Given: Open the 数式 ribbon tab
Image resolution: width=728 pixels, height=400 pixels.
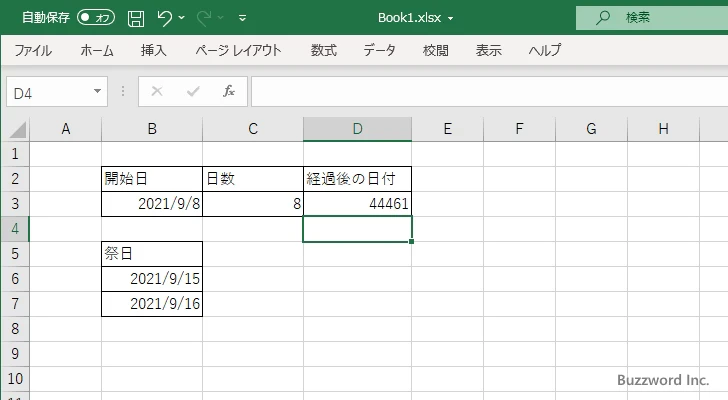Looking at the screenshot, I should click(x=324, y=50).
